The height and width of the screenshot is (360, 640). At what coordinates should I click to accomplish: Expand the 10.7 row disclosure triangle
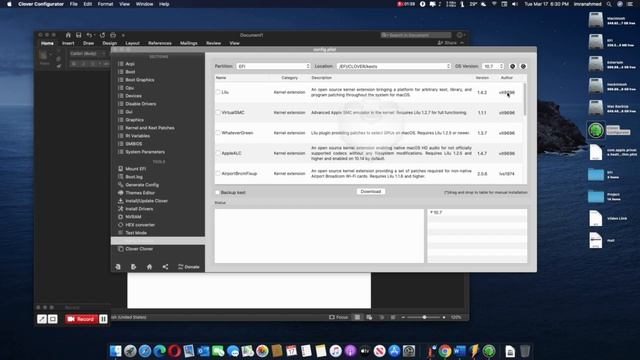[431, 212]
